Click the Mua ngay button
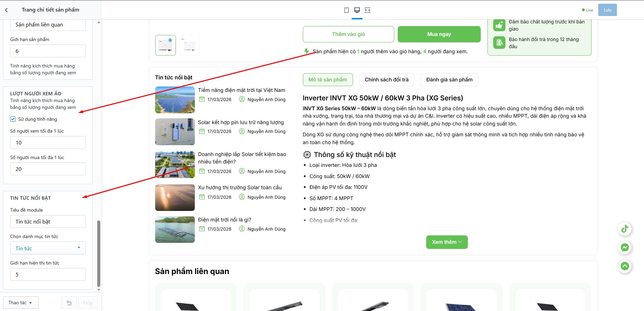The image size is (644, 311). coord(439,34)
